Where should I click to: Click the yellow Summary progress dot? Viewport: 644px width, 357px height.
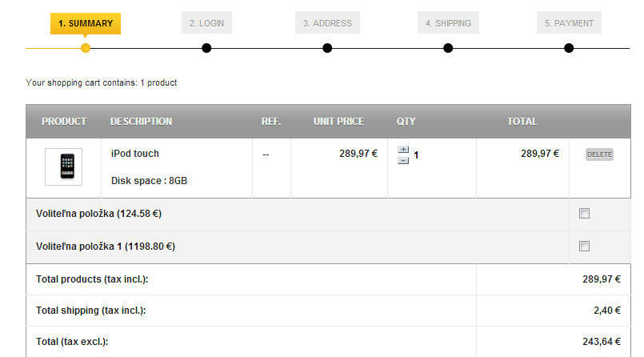[86, 48]
